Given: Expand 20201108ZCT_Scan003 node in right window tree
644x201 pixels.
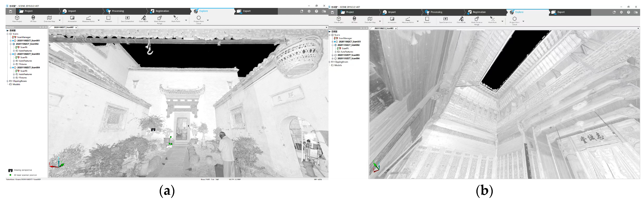Looking at the screenshot, I should pos(333,55).
